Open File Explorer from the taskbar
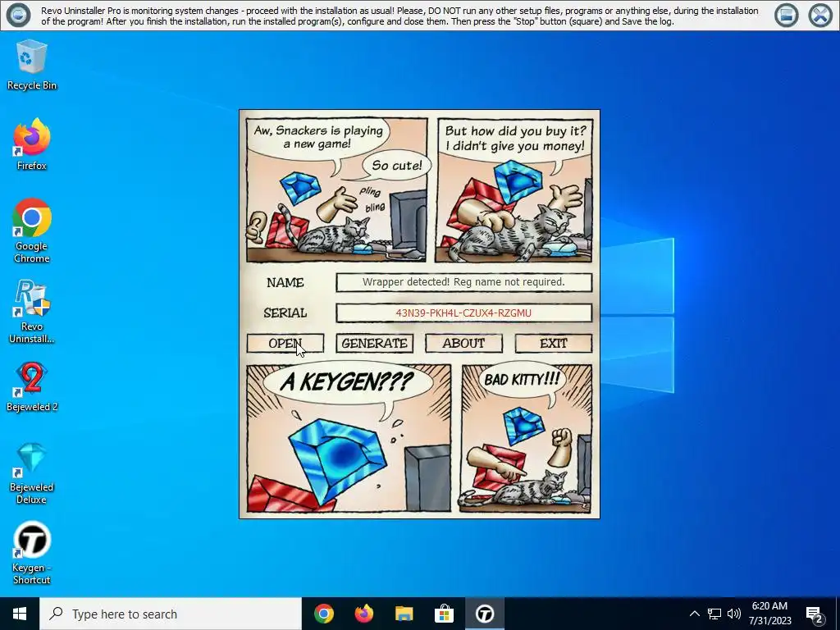Image resolution: width=840 pixels, height=630 pixels. pyautogui.click(x=404, y=614)
